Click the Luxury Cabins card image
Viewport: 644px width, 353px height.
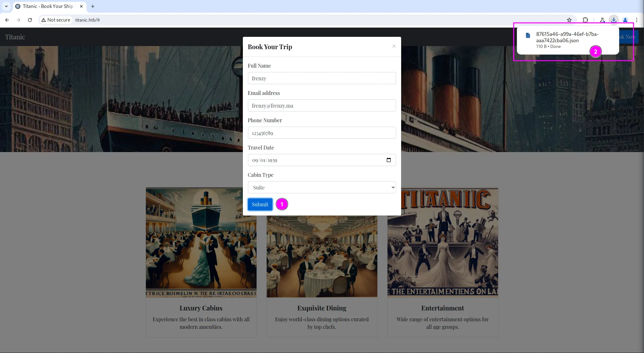pyautogui.click(x=201, y=243)
